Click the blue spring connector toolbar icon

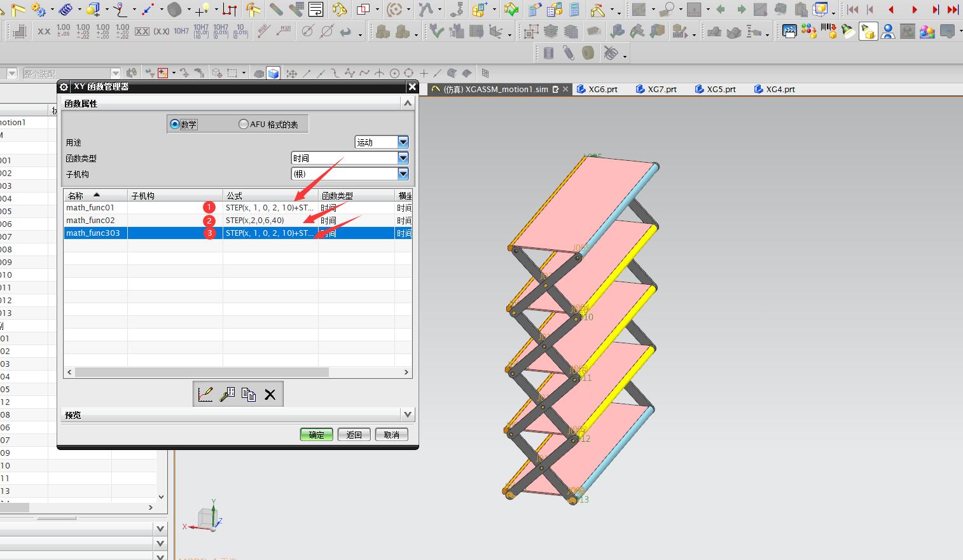[66, 10]
